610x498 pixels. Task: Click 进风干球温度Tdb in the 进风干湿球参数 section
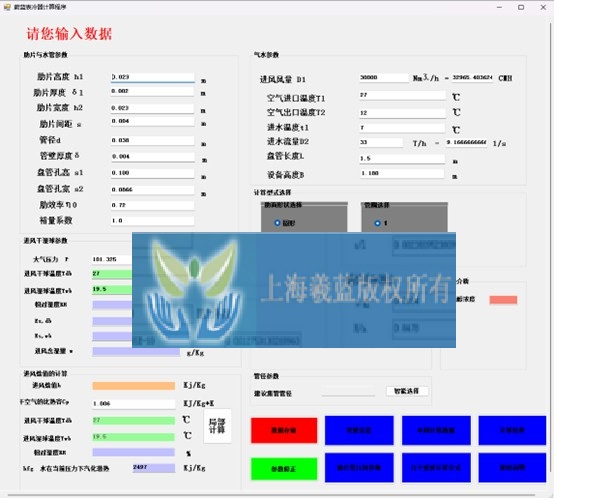112,274
